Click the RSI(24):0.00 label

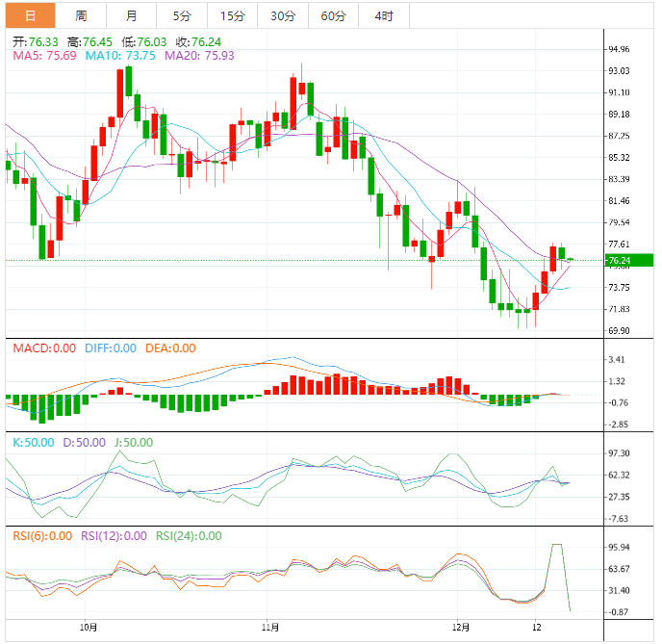pyautogui.click(x=189, y=536)
